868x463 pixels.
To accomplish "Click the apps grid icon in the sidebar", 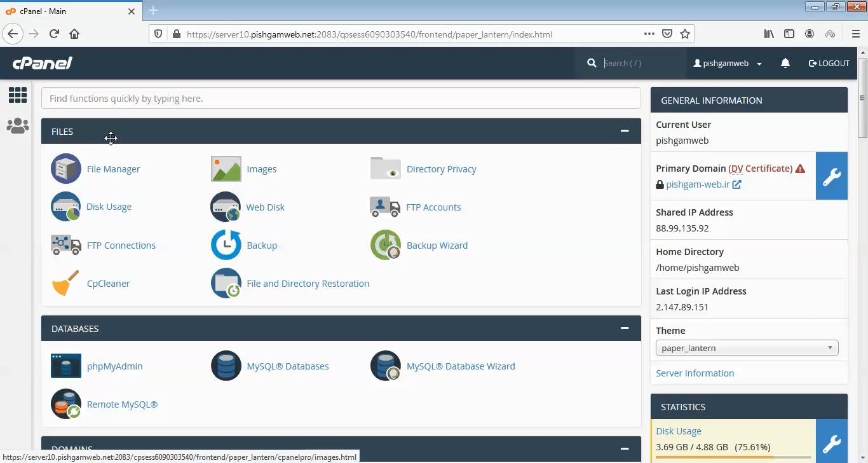I will 17,95.
